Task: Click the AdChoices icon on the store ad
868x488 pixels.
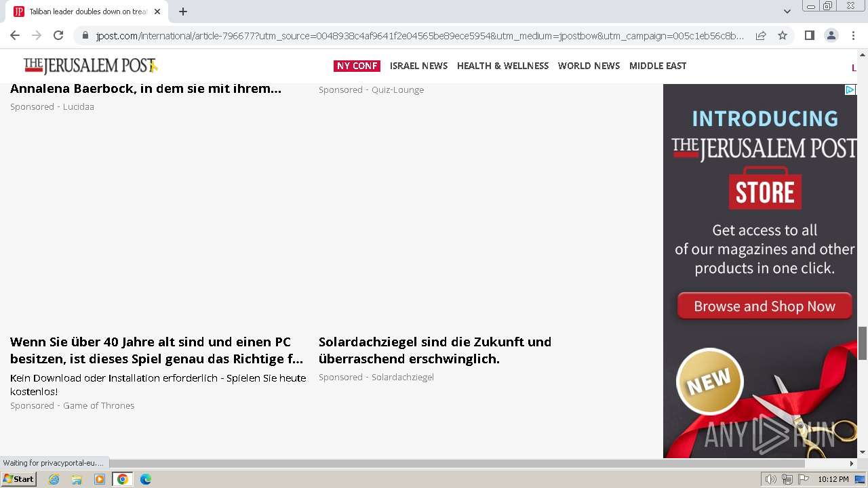Action: [850, 89]
